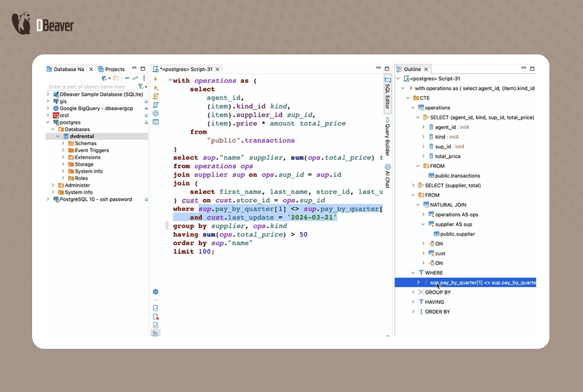Open the navigator filter funnel icon
The height and width of the screenshot is (392, 583).
[141, 87]
